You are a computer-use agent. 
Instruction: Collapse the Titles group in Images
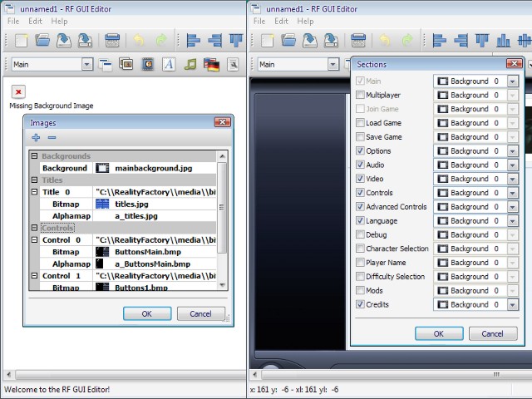(x=34, y=180)
